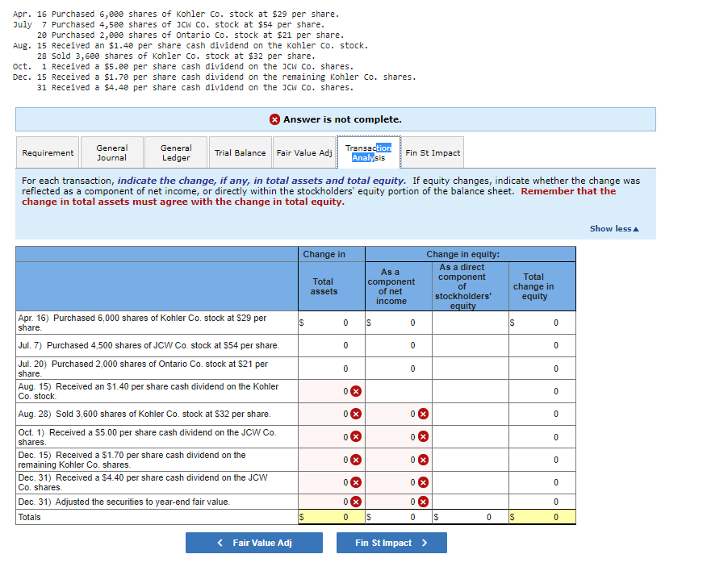Screen dimensions: 728x575
Task: Edit Apr. 16 total assets field
Action: [x=332, y=323]
